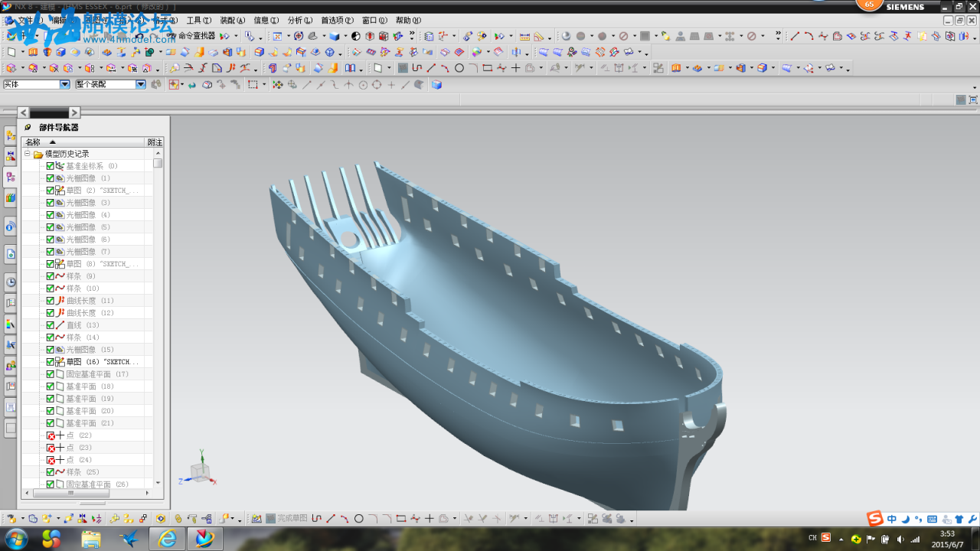Toggle checkbox for 固定基准平面 (17)
The width and height of the screenshot is (980, 551).
[x=50, y=374]
